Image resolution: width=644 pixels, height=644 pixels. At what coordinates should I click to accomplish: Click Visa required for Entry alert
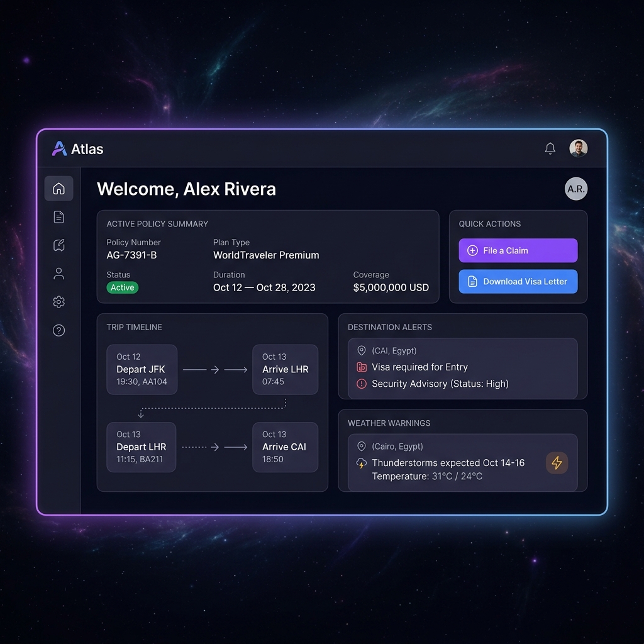[x=419, y=367]
